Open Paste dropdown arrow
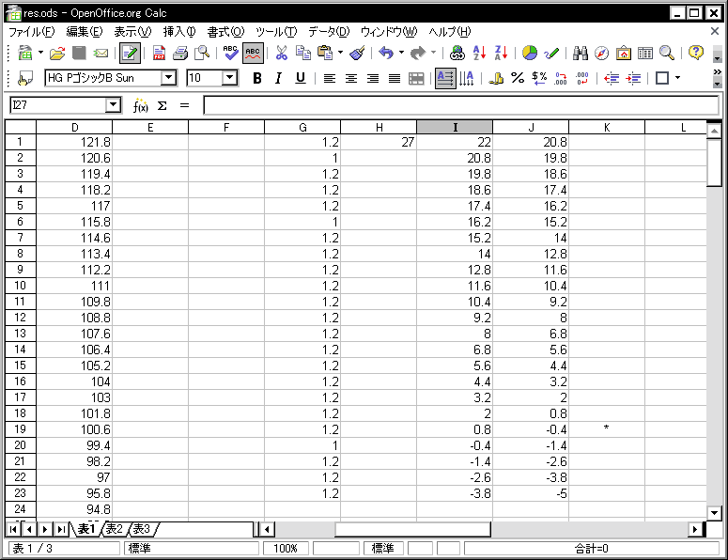The height and width of the screenshot is (560, 728). (x=340, y=53)
